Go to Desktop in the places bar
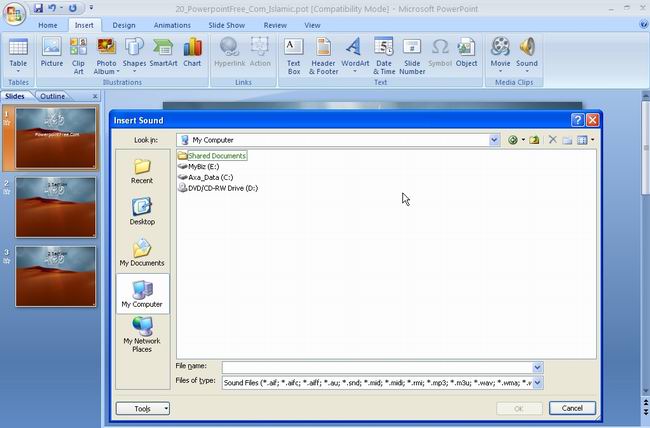Screen dimensions: 650x428 (x=142, y=212)
